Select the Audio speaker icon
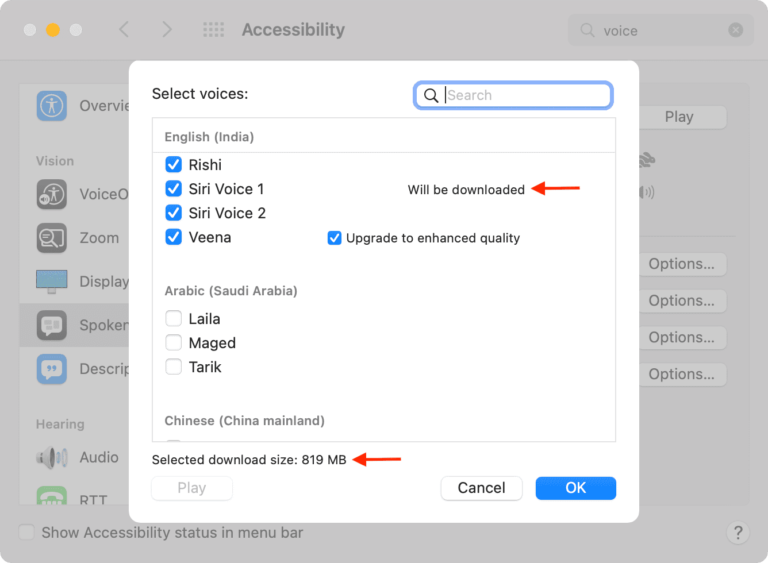The width and height of the screenshot is (768, 563). (52, 457)
